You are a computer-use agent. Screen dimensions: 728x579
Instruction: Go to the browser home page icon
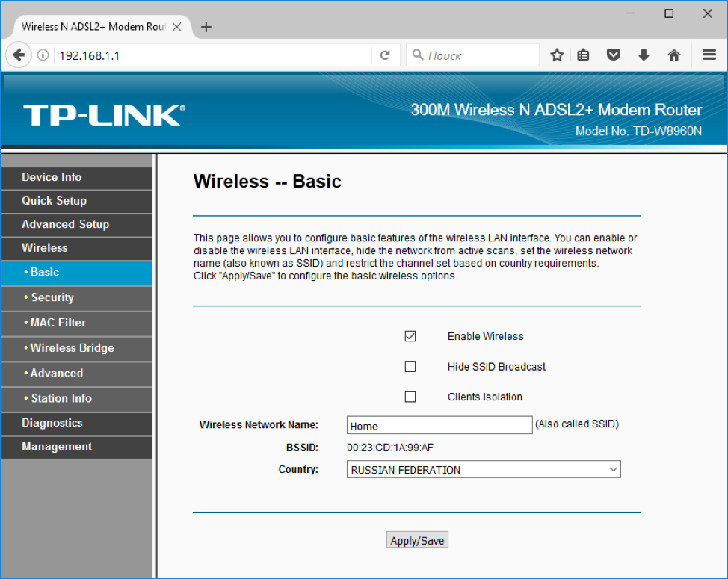(674, 55)
